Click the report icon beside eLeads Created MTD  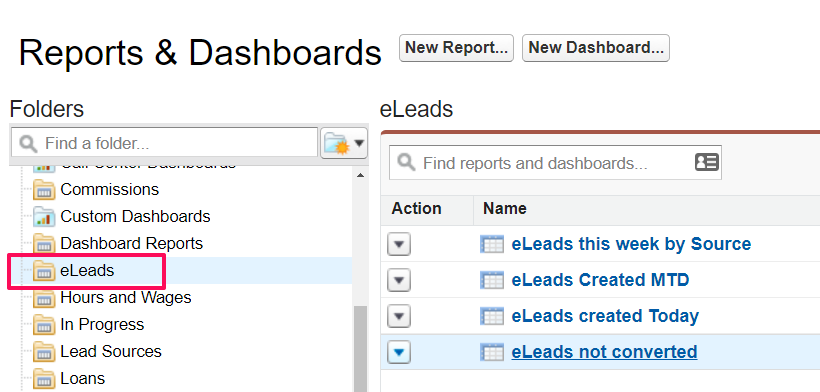click(x=492, y=280)
